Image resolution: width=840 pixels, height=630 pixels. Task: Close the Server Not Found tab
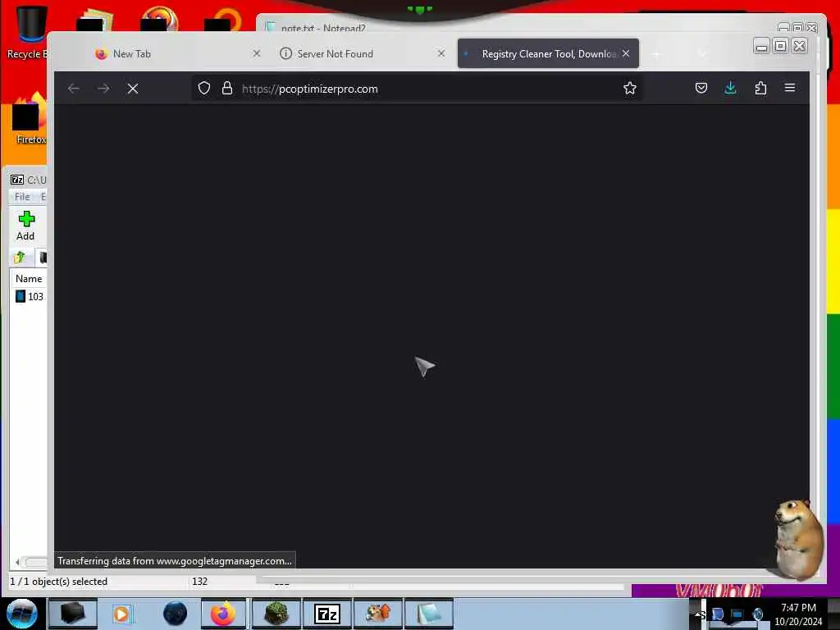441,53
